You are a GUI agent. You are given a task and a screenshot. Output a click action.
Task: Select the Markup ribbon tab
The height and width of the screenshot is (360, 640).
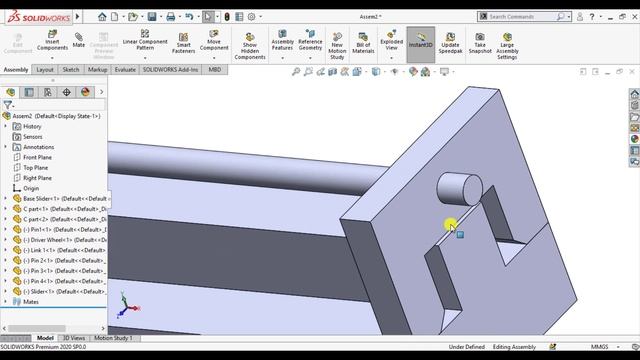[x=98, y=70]
